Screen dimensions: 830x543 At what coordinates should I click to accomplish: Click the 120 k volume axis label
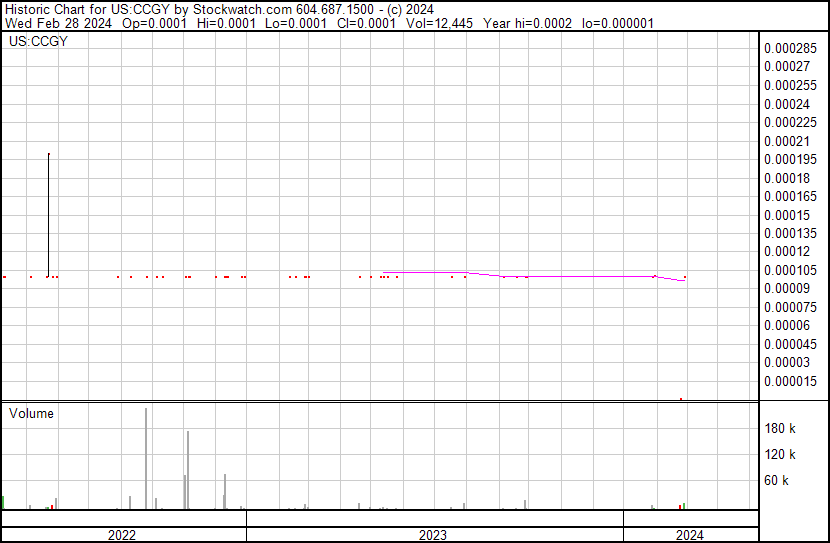pyautogui.click(x=780, y=454)
